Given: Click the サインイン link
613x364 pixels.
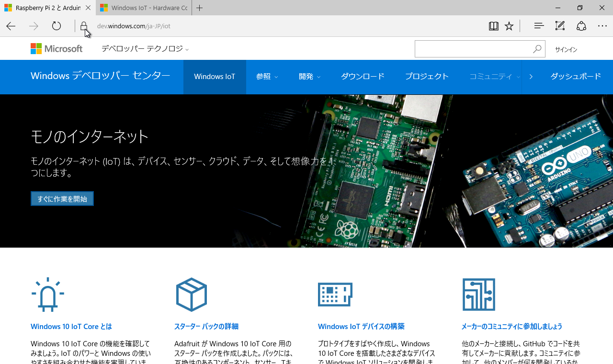Looking at the screenshot, I should pos(566,49).
